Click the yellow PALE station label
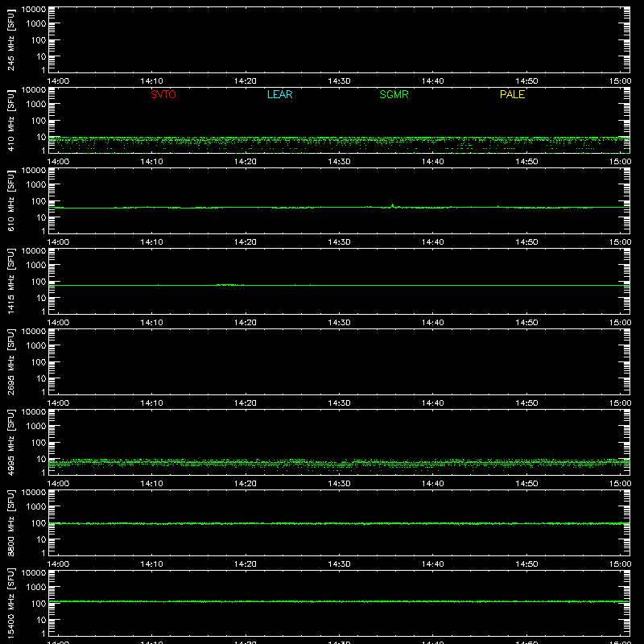644x644 pixels. [x=512, y=94]
